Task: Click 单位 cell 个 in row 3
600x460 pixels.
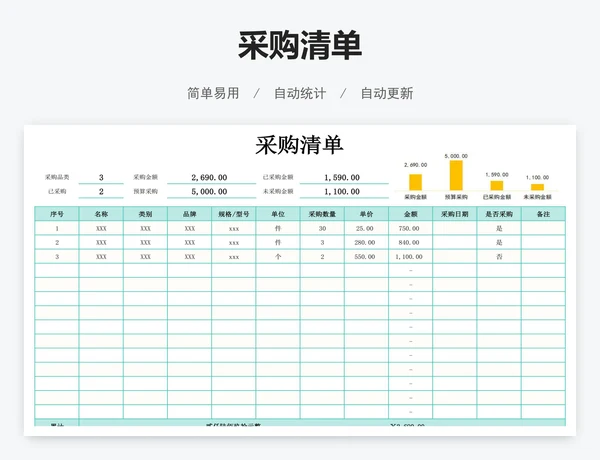Action: pos(278,256)
